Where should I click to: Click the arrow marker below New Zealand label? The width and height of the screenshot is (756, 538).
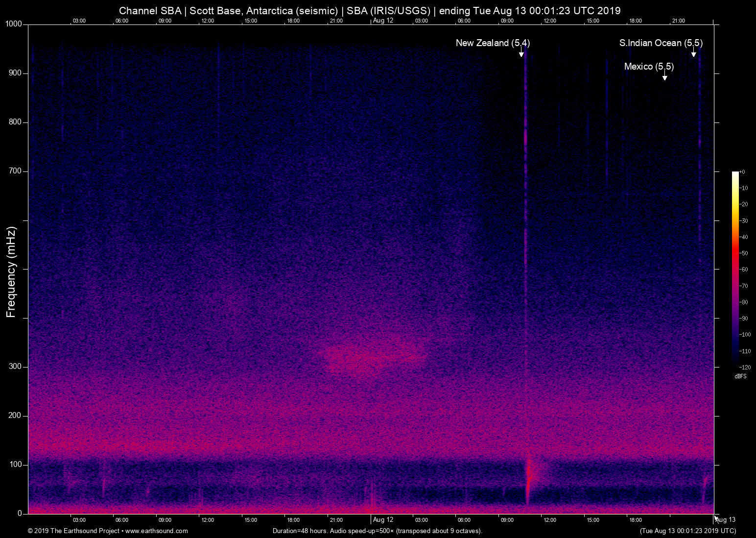click(521, 53)
